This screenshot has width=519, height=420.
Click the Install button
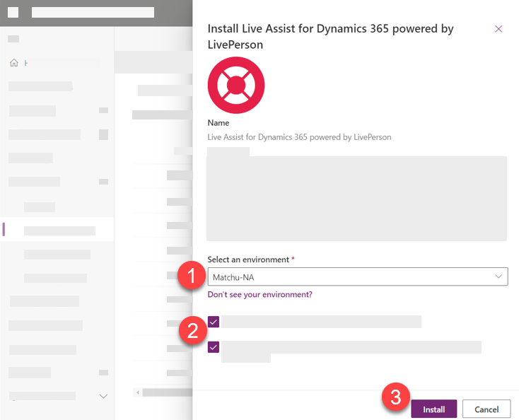click(434, 409)
